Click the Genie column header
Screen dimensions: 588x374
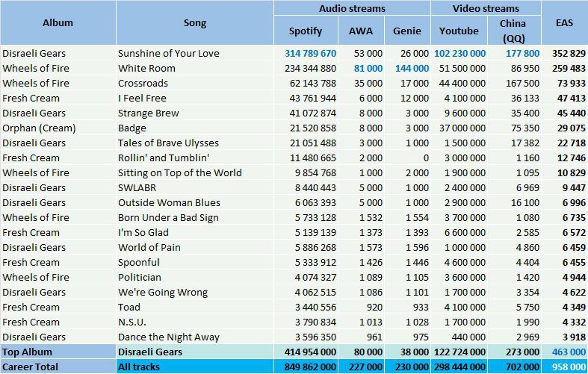(407, 31)
